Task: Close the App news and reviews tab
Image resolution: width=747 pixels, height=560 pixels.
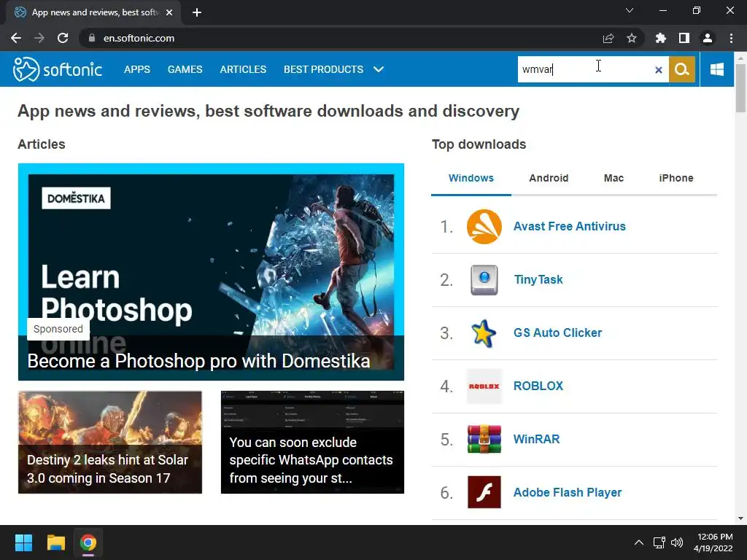Action: [169, 12]
